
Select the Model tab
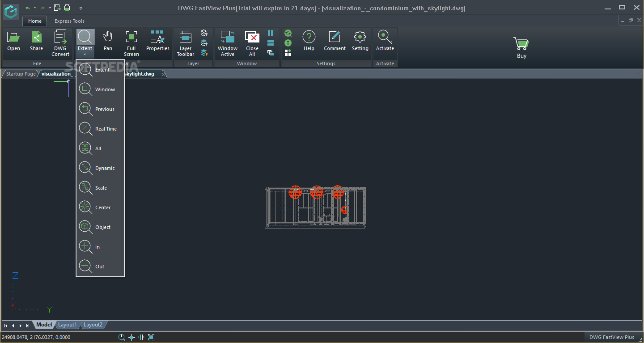[44, 325]
